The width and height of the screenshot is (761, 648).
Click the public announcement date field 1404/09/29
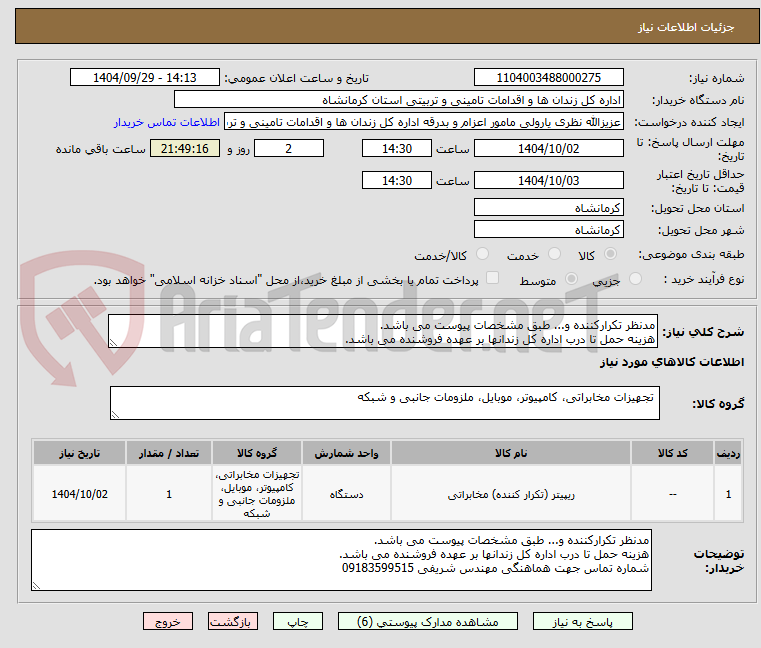(x=145, y=78)
